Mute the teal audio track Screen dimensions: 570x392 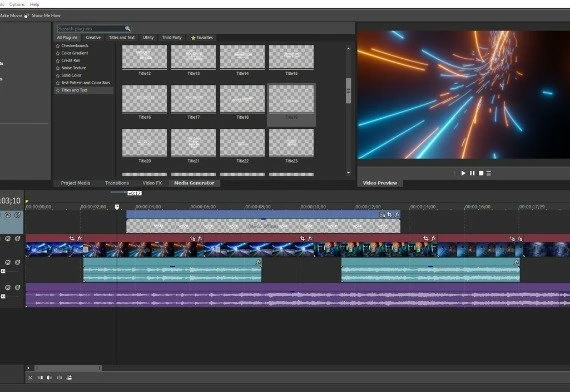pyautogui.click(x=8, y=262)
